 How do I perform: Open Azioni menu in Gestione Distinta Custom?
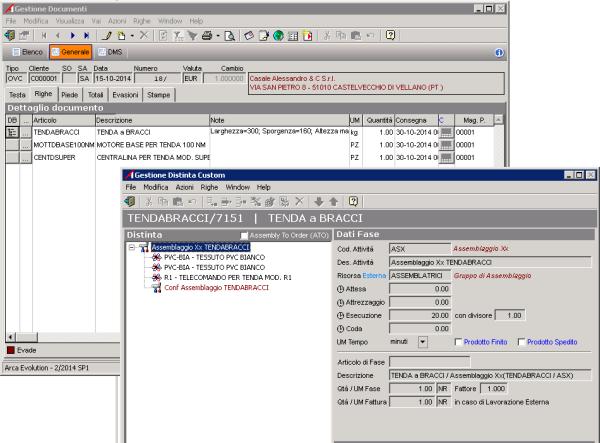pos(184,187)
